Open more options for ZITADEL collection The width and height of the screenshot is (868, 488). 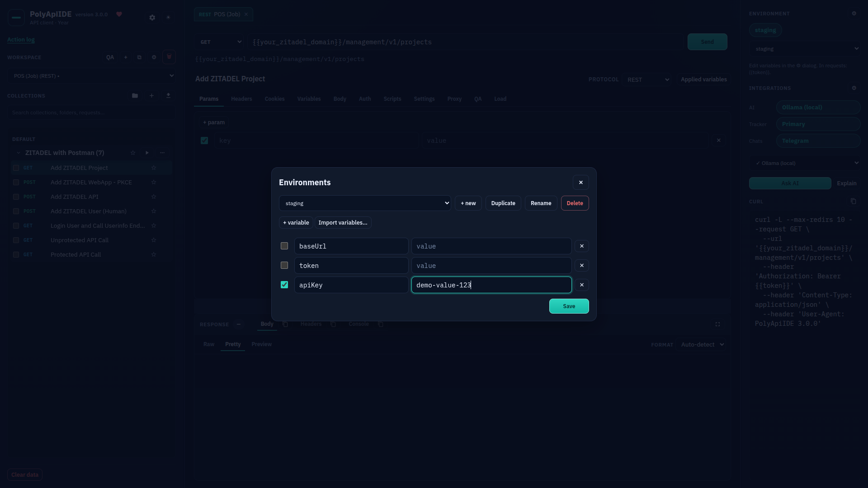(x=162, y=153)
